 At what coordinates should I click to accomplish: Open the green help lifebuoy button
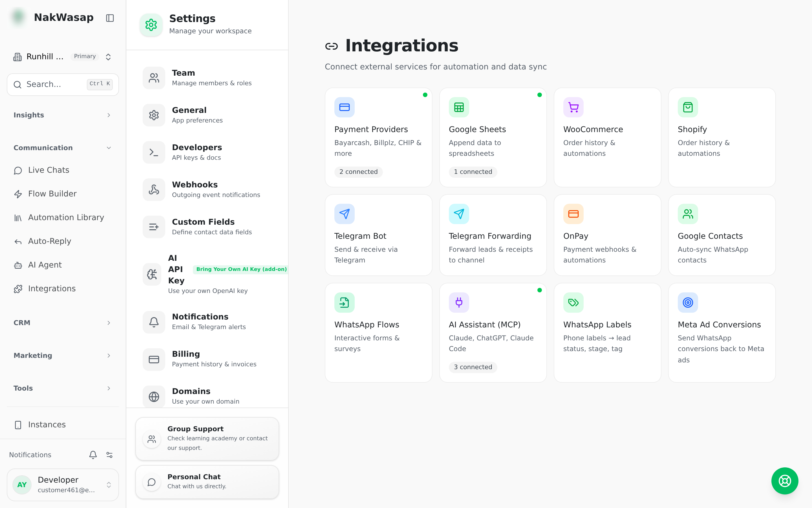tap(784, 481)
